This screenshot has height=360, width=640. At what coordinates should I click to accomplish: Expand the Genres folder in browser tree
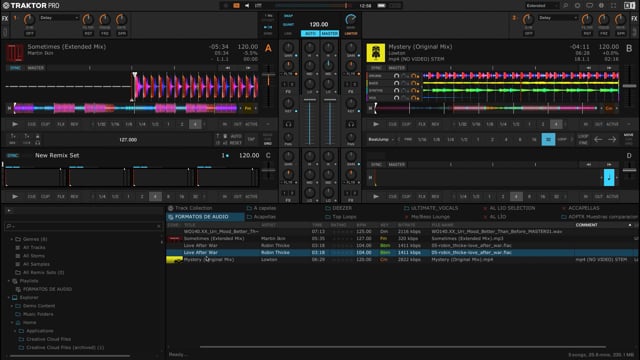[x=12, y=239]
